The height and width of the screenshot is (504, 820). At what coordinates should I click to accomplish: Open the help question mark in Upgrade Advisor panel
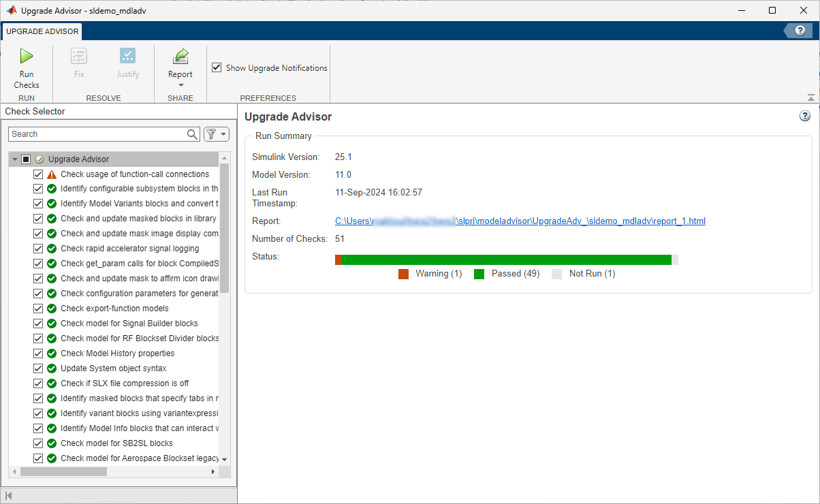click(x=804, y=114)
